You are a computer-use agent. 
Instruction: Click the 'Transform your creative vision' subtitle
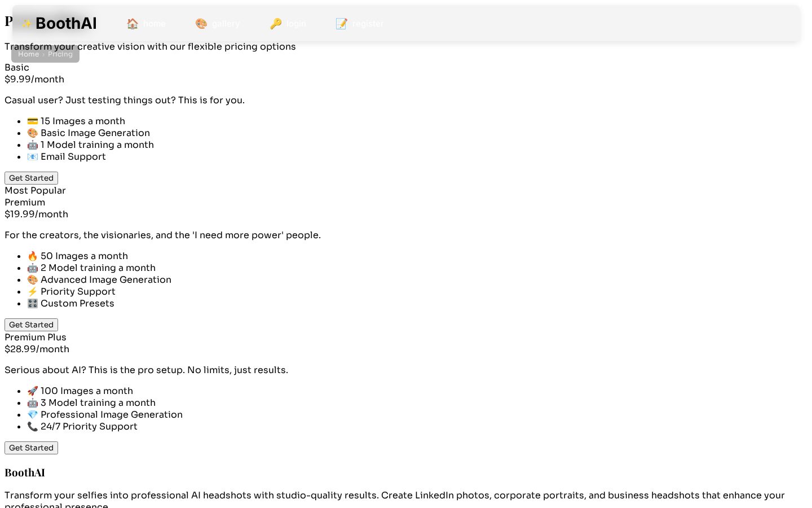click(150, 46)
